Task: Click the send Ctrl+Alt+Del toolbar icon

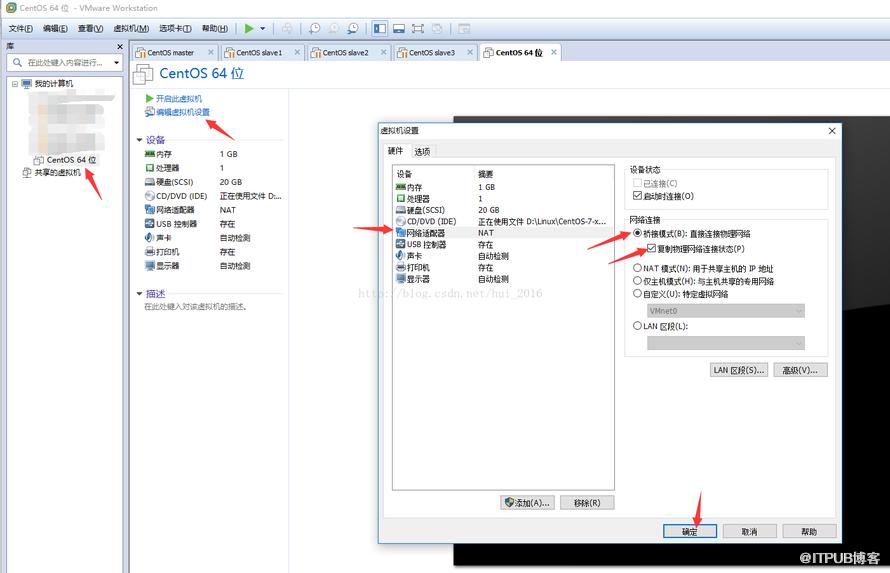Action: [287, 28]
